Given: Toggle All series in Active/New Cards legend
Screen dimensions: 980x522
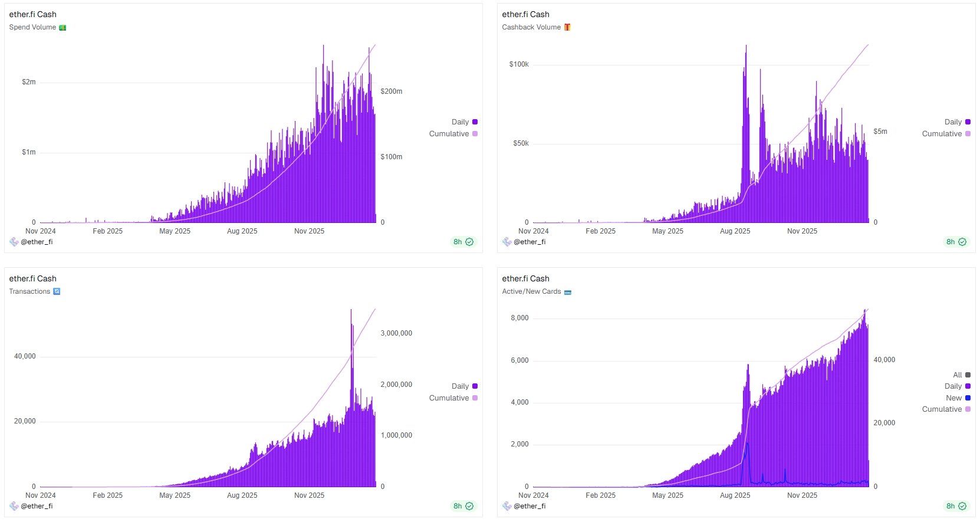Looking at the screenshot, I should click(961, 375).
